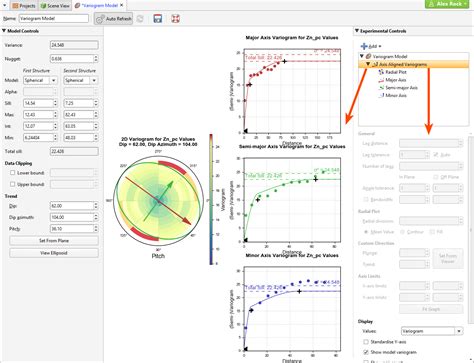Click the range handle on the Major Axis plot
The width and height of the screenshot is (474, 363).
[x=284, y=61]
